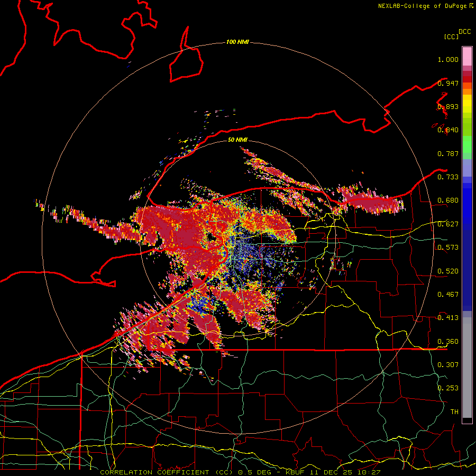Click the gray bottom segment of the color bar
Screen dimensions: 476x476
click(x=467, y=368)
